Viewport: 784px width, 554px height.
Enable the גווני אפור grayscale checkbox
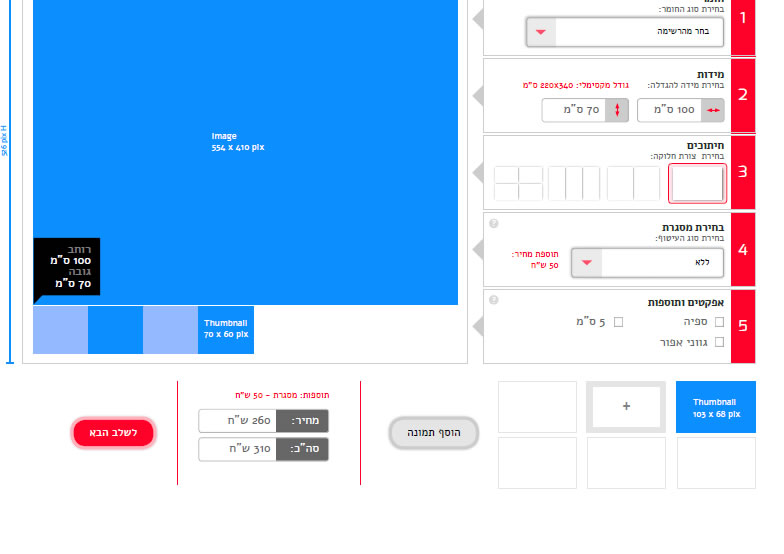[x=720, y=342]
